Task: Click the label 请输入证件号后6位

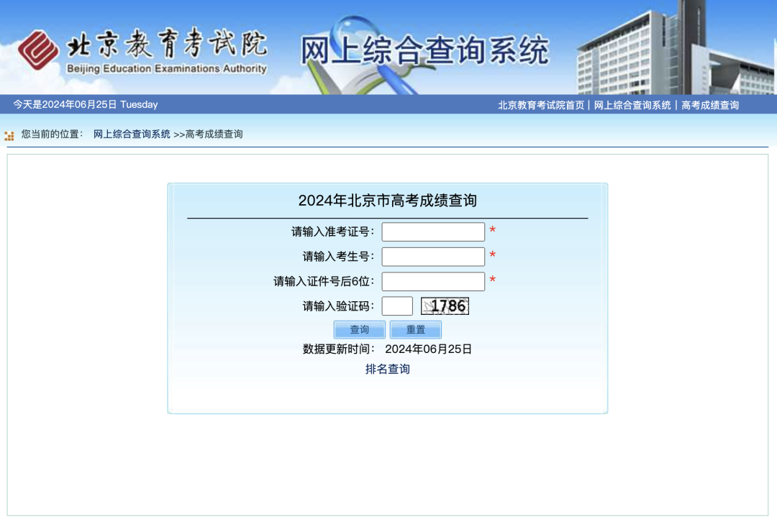Action: pos(324,281)
